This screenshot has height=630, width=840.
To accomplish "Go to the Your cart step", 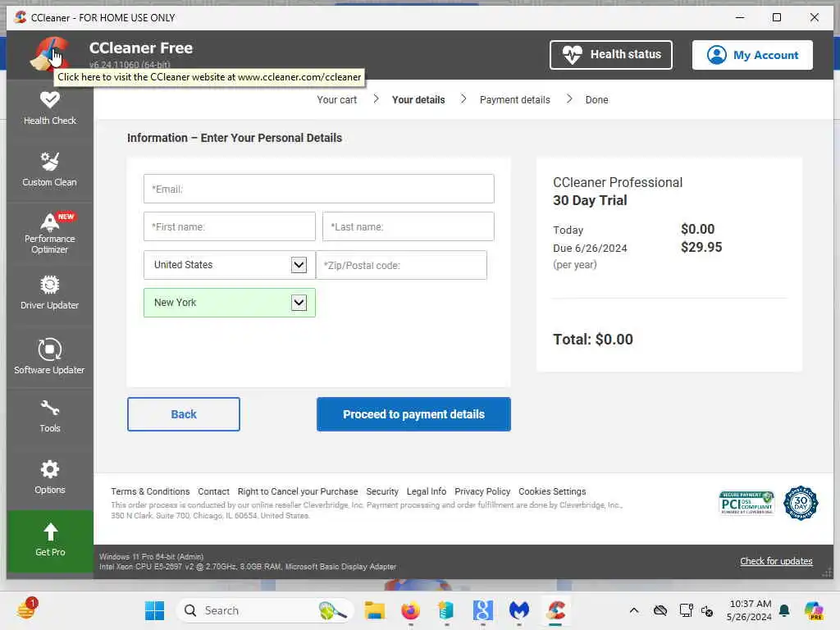I will (x=336, y=99).
